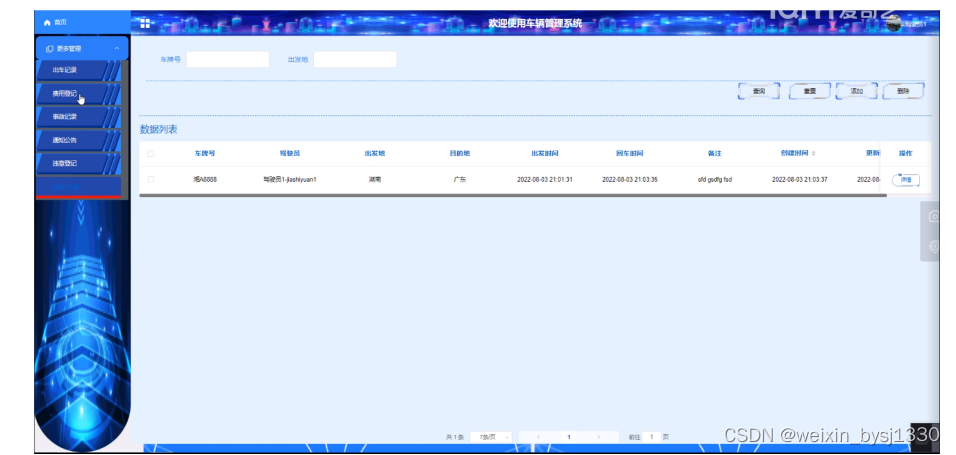Open 费用登记 in sidebar
956x455 pixels.
pos(78,94)
